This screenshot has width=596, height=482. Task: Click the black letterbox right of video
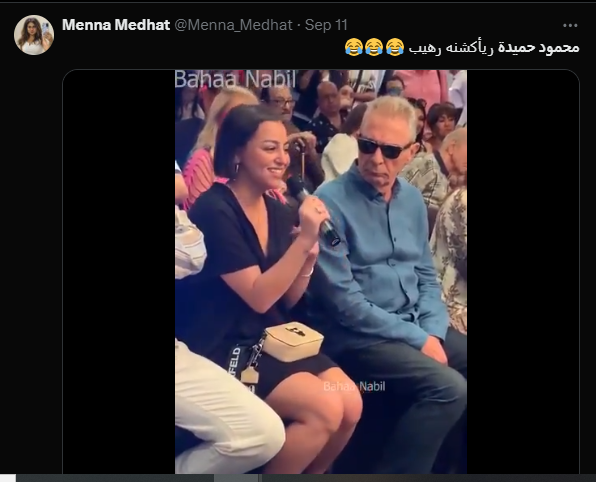523,271
